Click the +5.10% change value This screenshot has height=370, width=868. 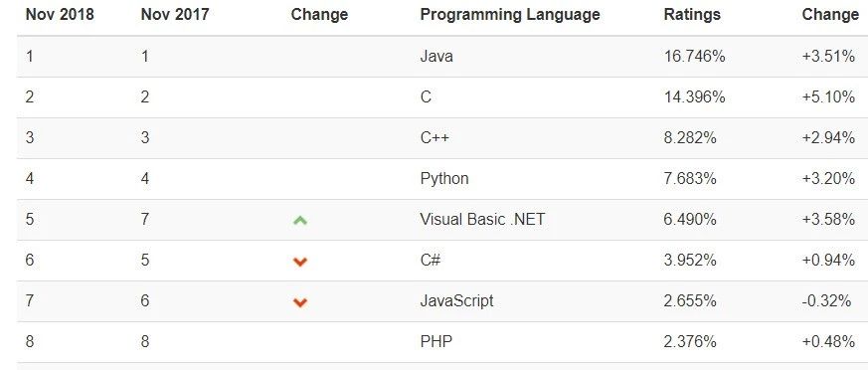(828, 96)
